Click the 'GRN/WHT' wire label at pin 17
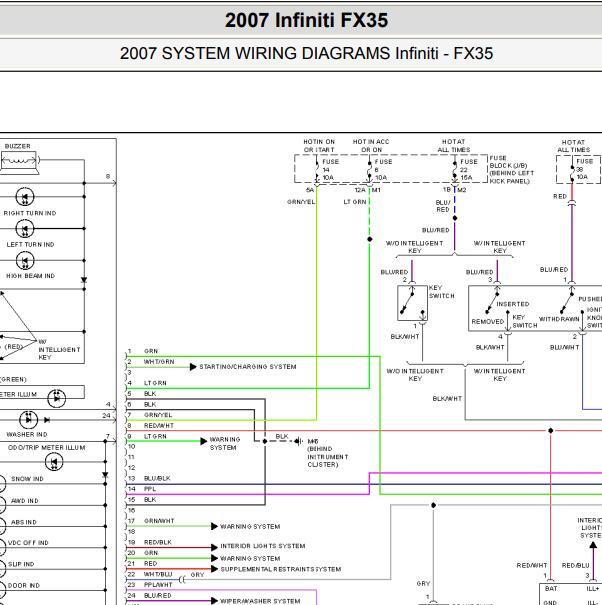This screenshot has width=602, height=605. click(x=159, y=521)
